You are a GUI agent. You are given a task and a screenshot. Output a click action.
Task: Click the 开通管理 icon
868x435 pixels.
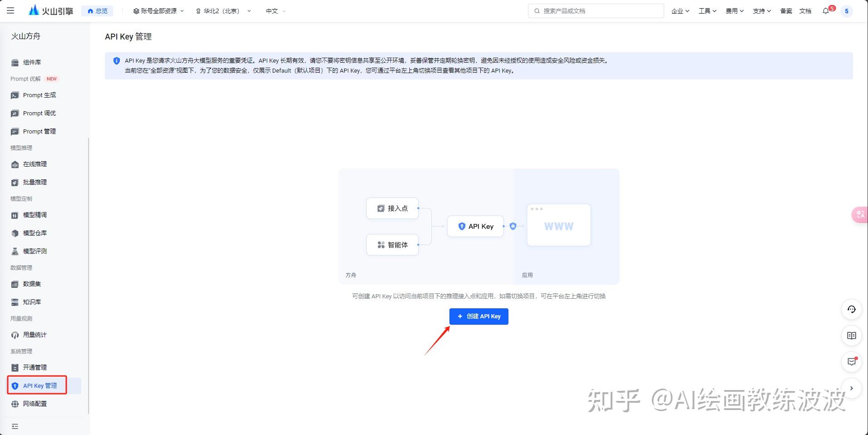[15, 368]
